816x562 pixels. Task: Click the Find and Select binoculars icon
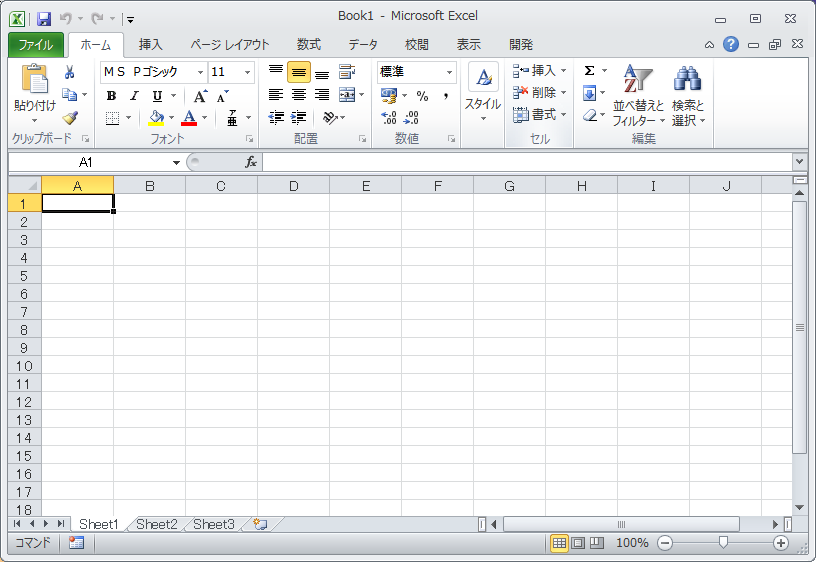tap(687, 78)
